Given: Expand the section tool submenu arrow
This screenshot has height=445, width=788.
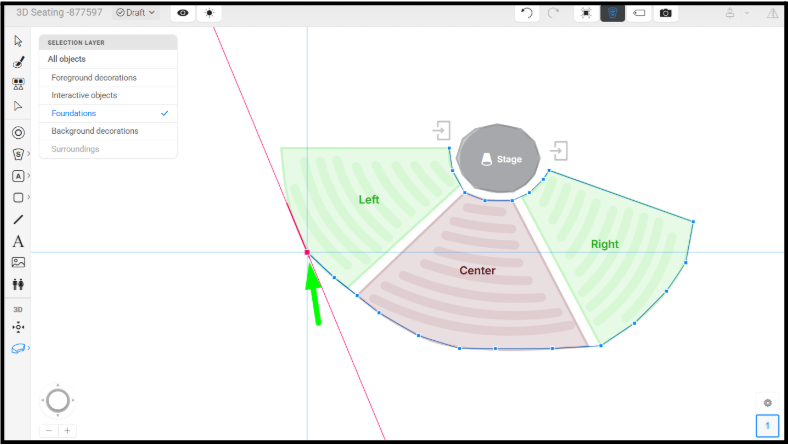Looking at the screenshot, I should pos(29,154).
